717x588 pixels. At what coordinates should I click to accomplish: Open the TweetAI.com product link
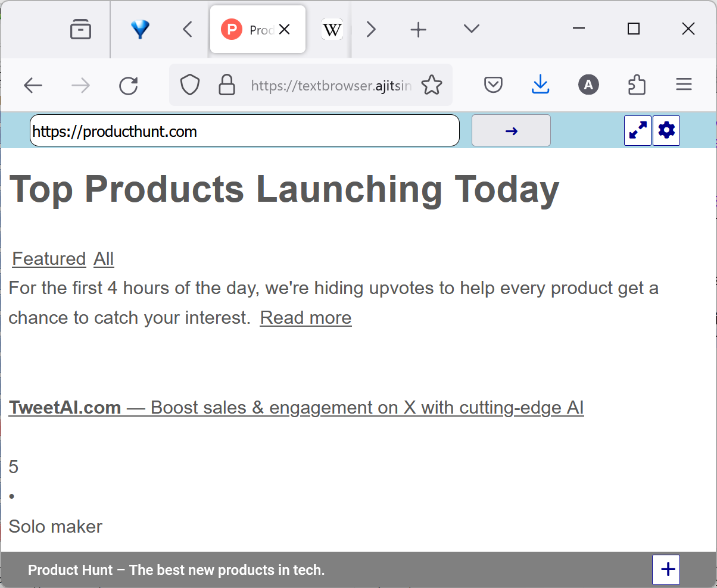[296, 408]
